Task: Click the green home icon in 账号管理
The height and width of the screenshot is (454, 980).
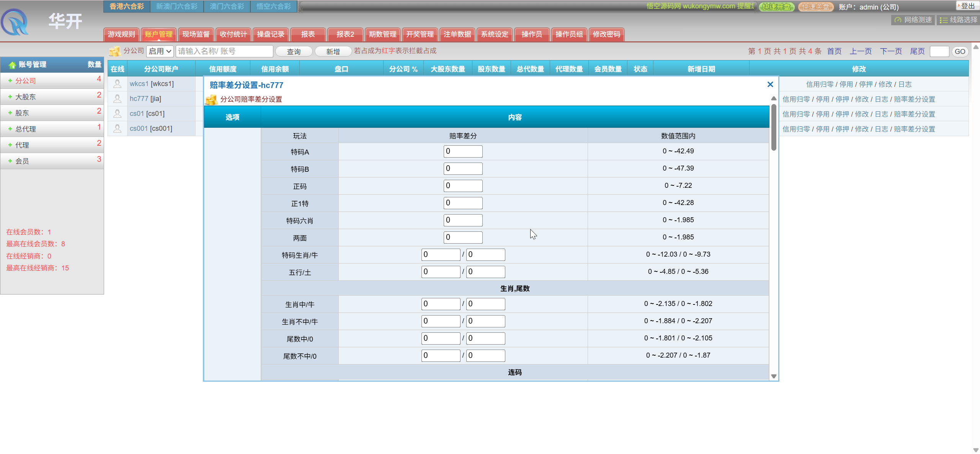Action: 12,65
